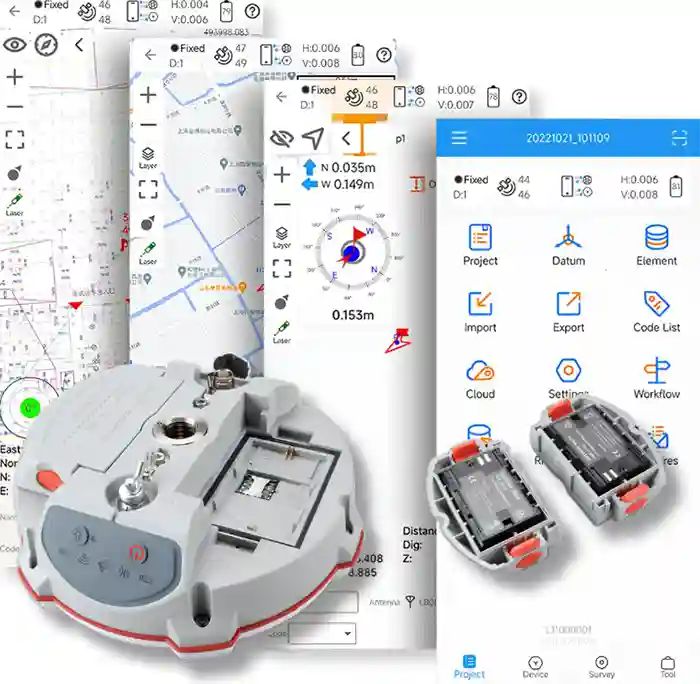Screen dimensions: 700x684
Task: Open Layer button in street map screen
Action: tap(148, 158)
